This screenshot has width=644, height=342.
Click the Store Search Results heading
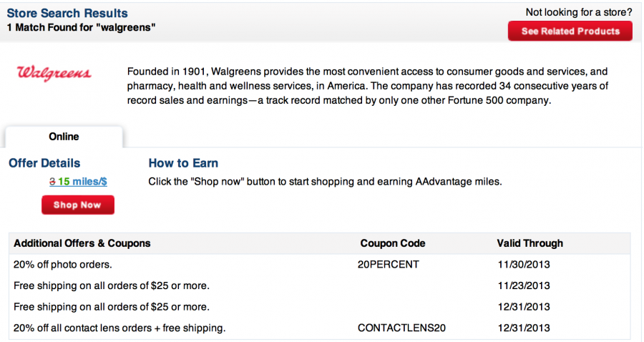[x=67, y=13]
